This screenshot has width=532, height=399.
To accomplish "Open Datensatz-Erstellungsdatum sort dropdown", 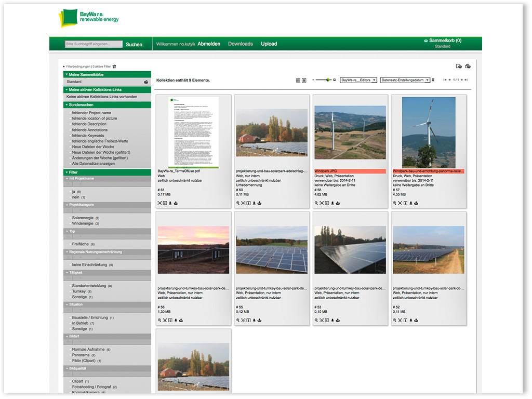I will click(x=405, y=80).
